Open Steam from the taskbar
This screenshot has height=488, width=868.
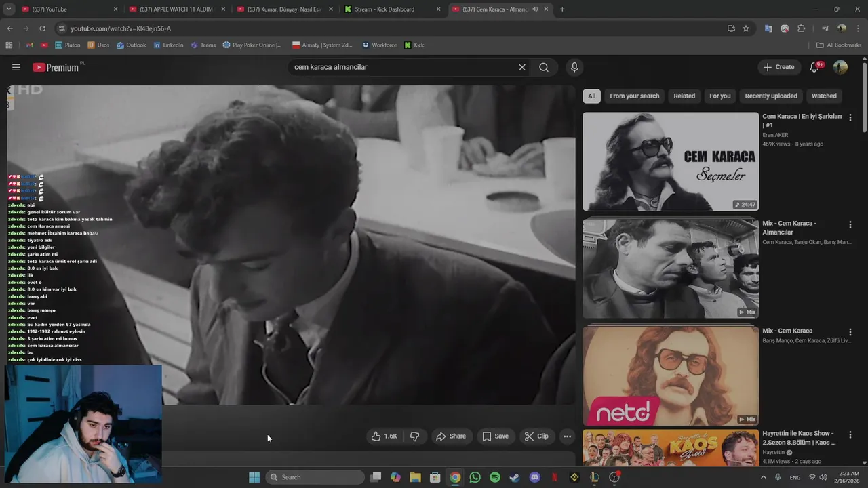[x=515, y=477]
